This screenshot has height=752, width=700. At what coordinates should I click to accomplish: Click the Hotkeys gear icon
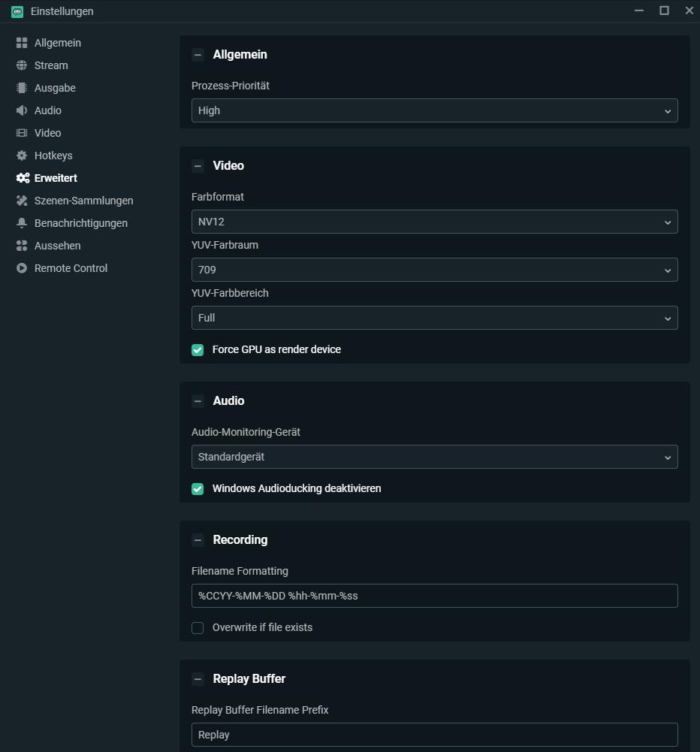(22, 156)
